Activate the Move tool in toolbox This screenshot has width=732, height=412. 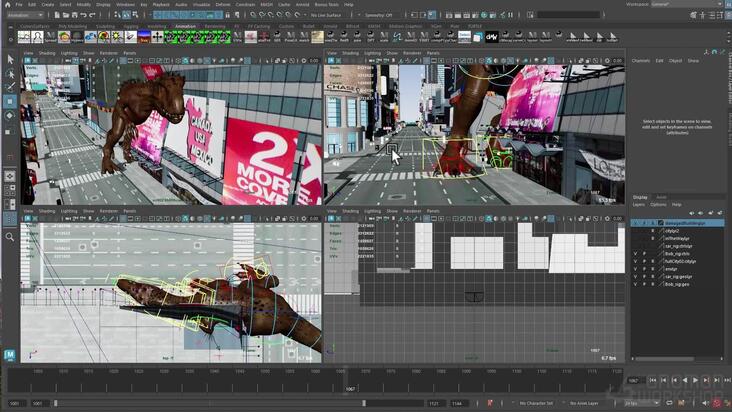[10, 101]
